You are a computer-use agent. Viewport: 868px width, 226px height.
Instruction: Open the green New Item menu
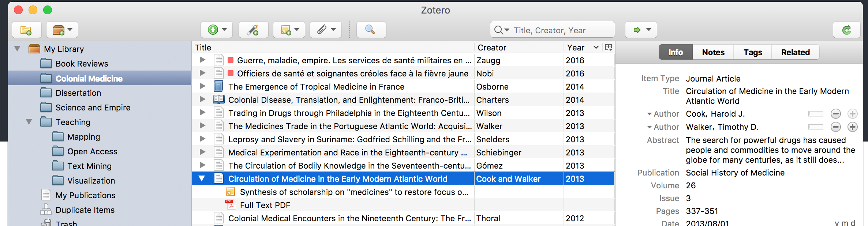click(217, 30)
